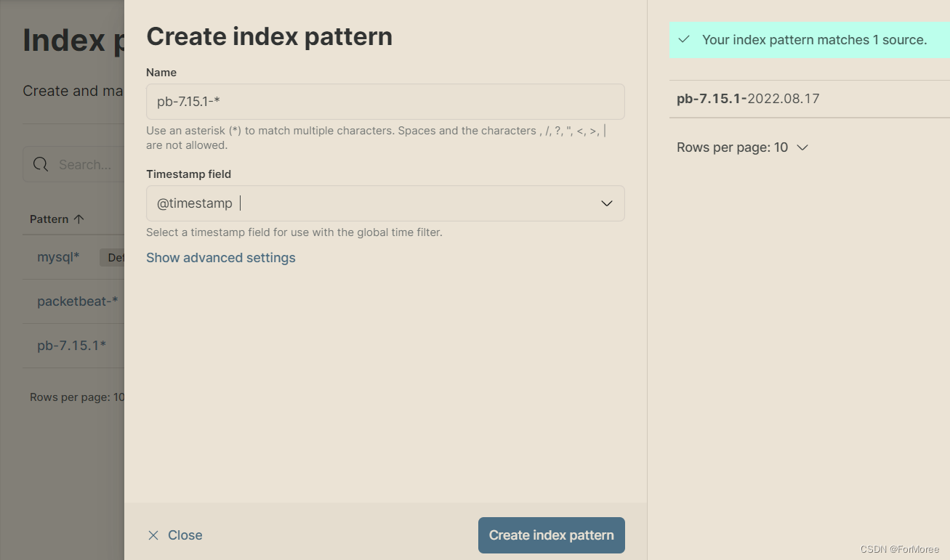Viewport: 950px width, 560px height.
Task: Show advanced settings
Action: click(221, 258)
